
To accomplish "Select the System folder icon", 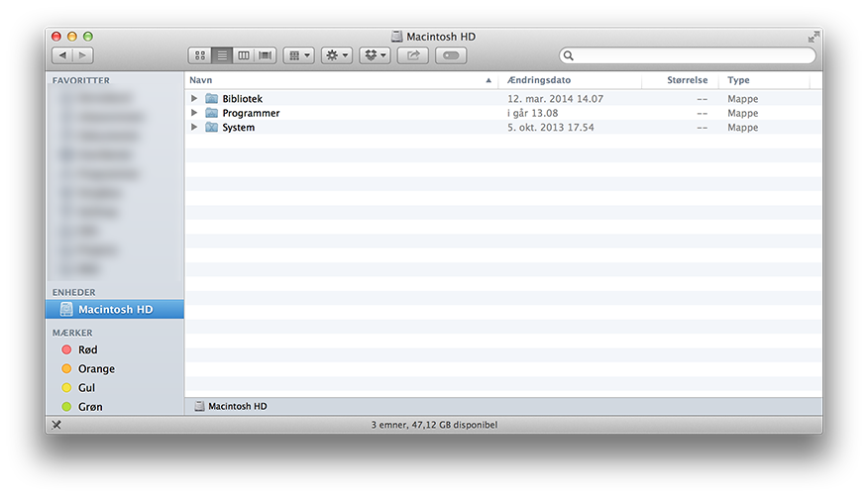I will [211, 127].
